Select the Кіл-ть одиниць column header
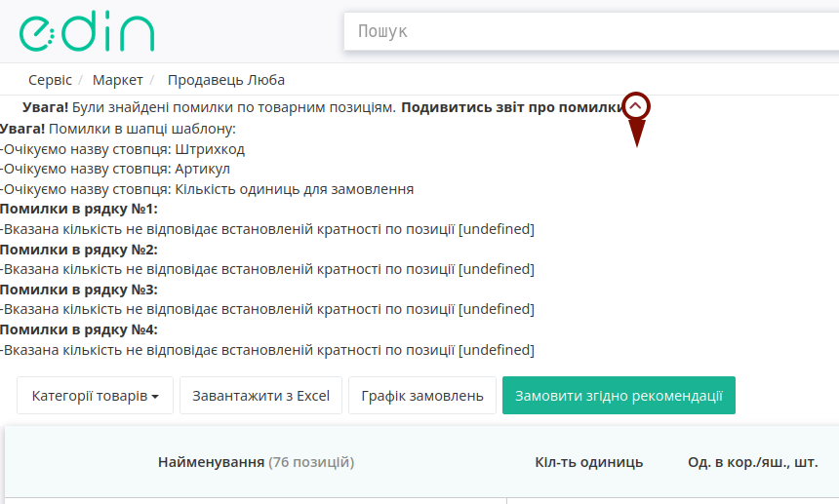Viewport: 839px width, 504px height. pyautogui.click(x=588, y=462)
